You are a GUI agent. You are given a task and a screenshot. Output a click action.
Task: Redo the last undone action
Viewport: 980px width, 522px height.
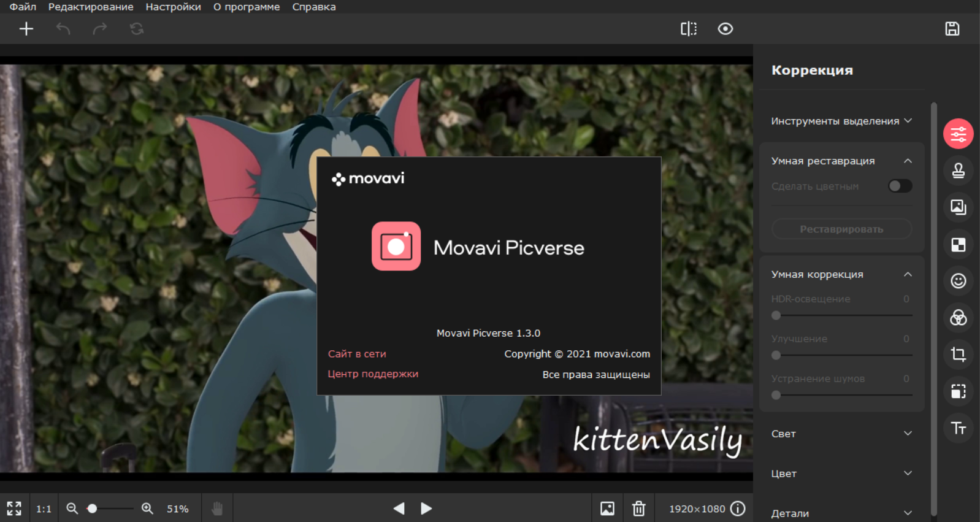click(100, 29)
